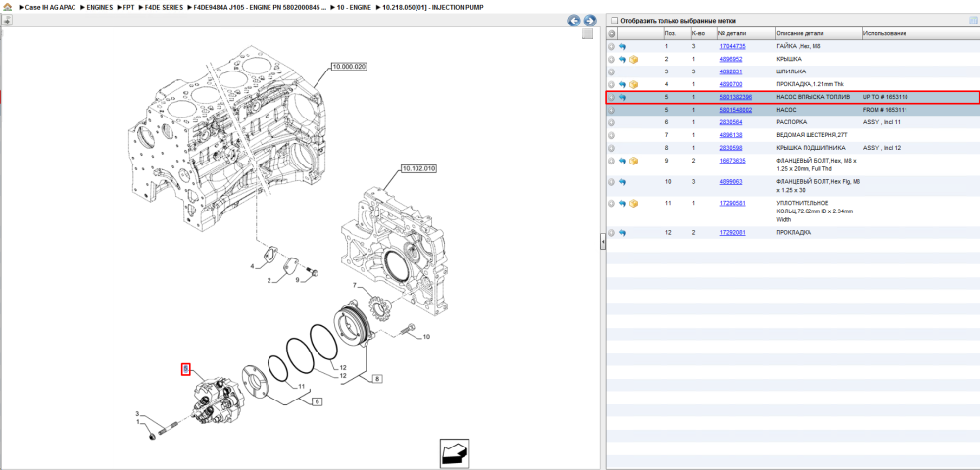Open the 'FPT' breadcrumb
The image size is (980, 470).
128,7
